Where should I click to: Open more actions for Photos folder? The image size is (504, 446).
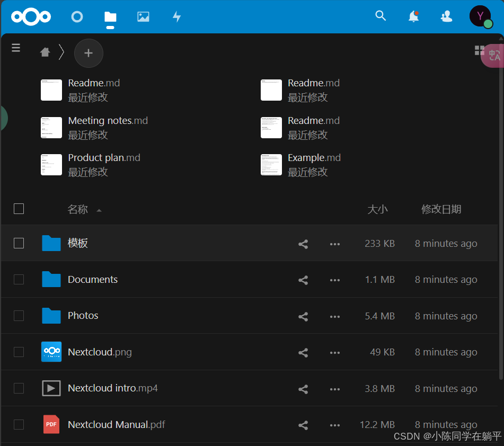(334, 317)
